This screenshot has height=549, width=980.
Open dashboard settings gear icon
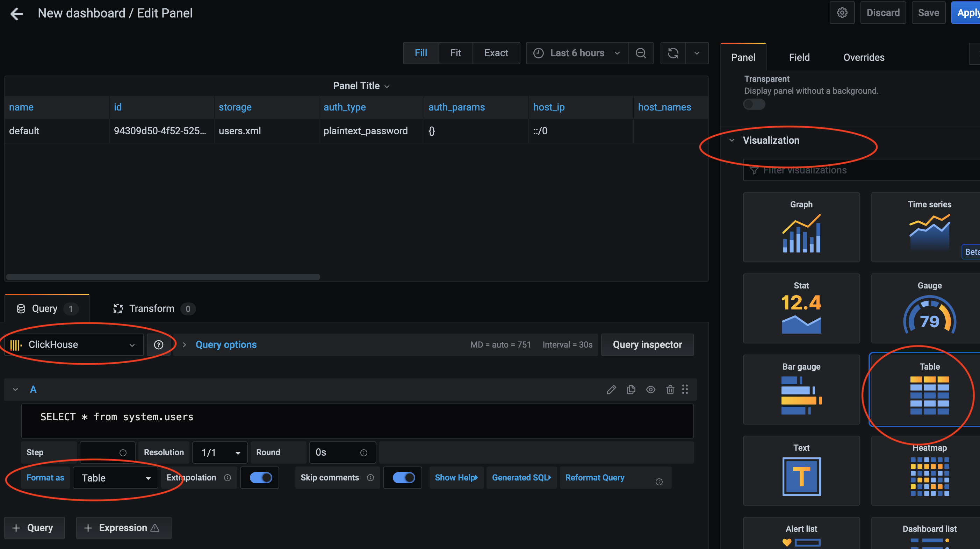click(842, 13)
